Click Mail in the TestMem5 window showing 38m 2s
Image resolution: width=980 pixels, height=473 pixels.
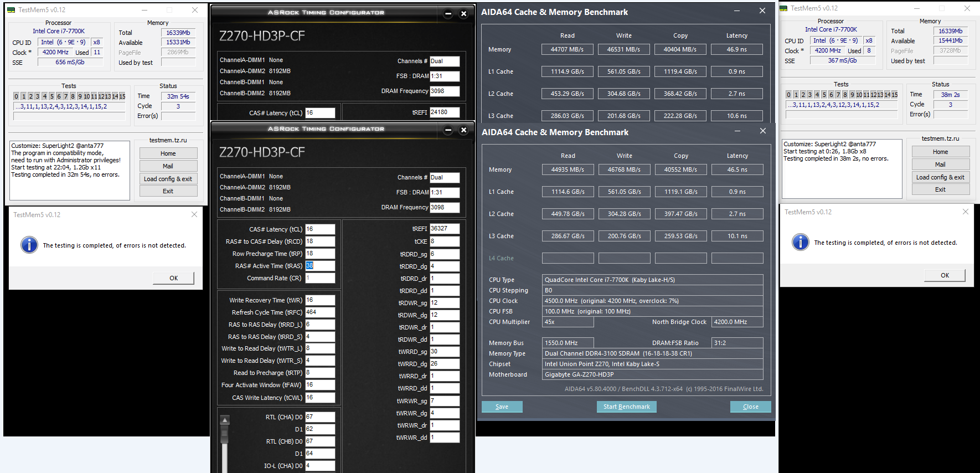pos(941,164)
